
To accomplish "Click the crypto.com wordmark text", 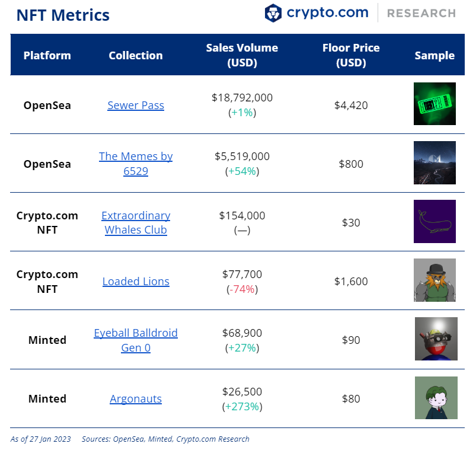I will point(328,13).
